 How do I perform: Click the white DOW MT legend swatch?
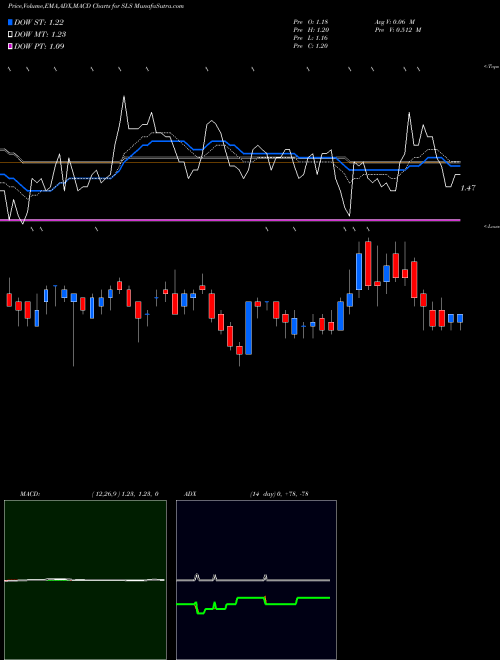pos(11,34)
